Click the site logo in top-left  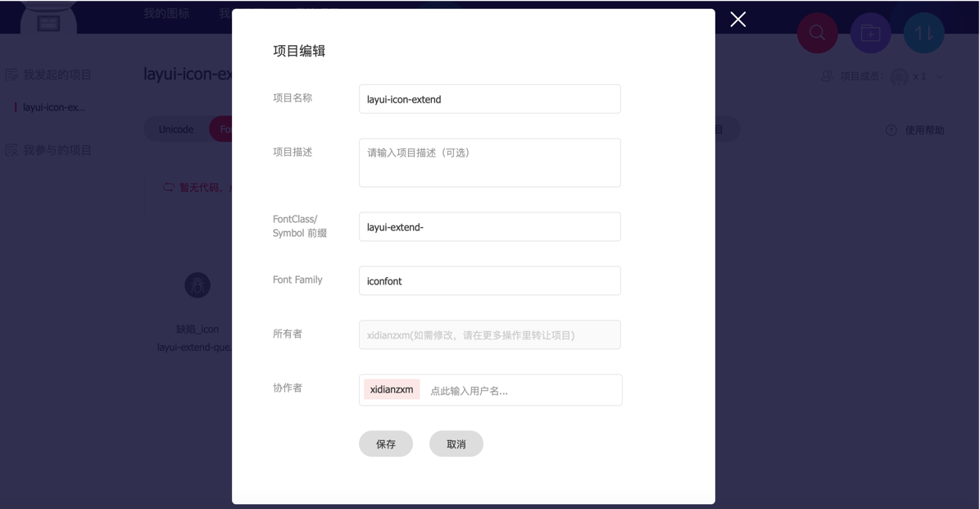[48, 19]
